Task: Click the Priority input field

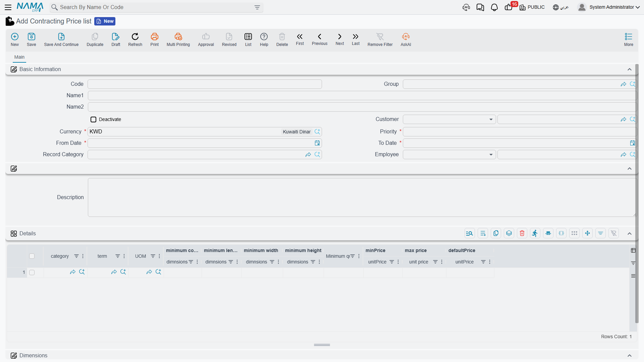Action: point(519,132)
